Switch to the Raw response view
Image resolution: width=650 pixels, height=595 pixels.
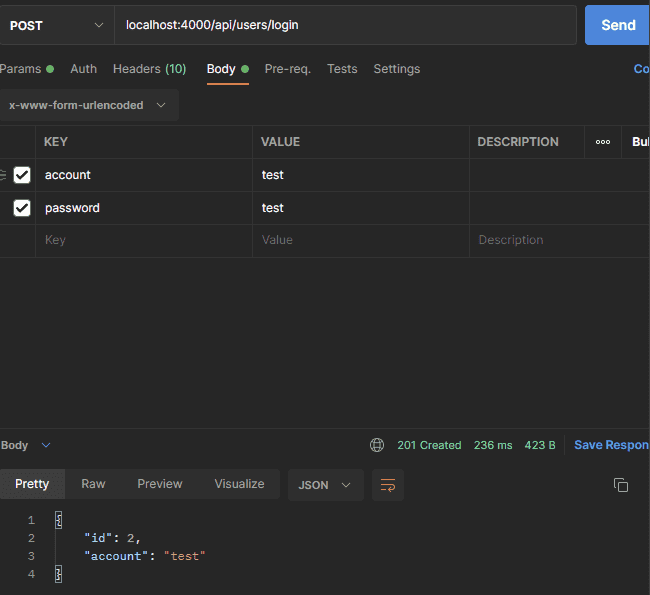(x=93, y=484)
